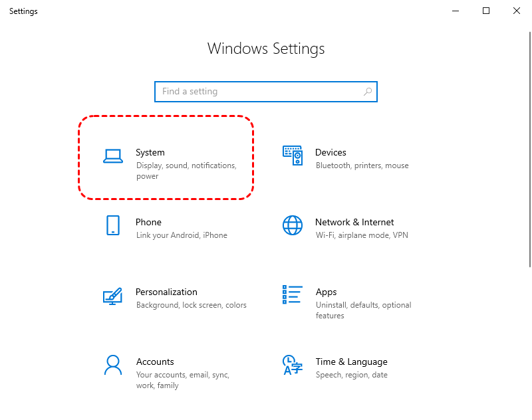Image resolution: width=532 pixels, height=420 pixels.
Task: Click the keyboard and speaker Devices icon
Action: click(x=293, y=156)
